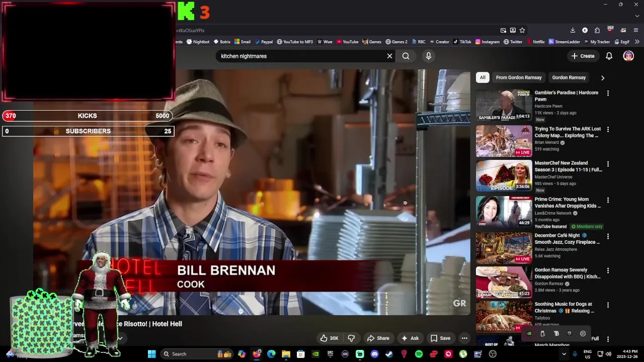The image size is (644, 362).
Task: Open Netflix bookmark
Action: click(x=535, y=42)
